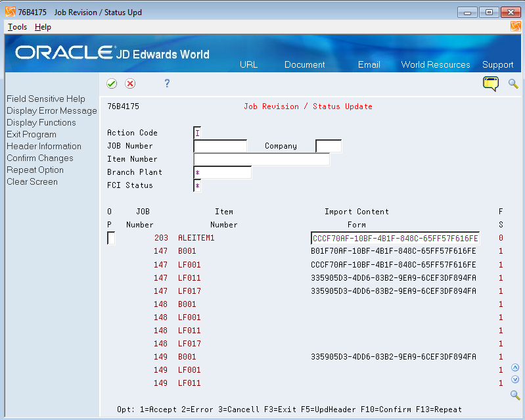Click item LF001 in job 149
The image size is (525, 420).
tap(189, 370)
